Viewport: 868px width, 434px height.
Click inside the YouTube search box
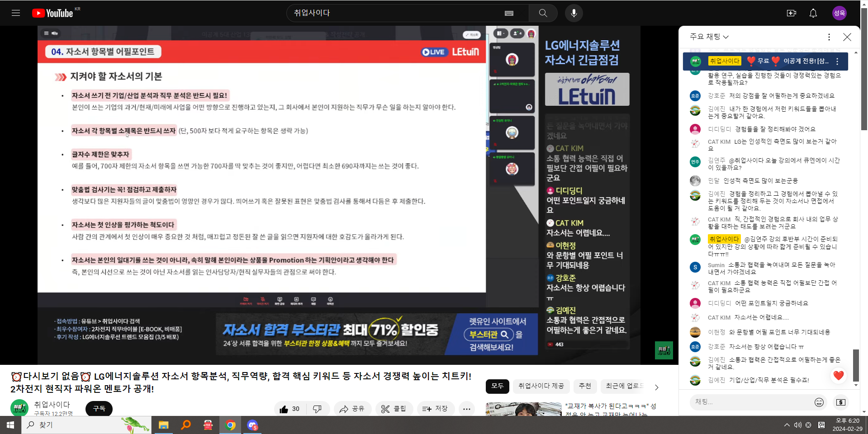tap(397, 13)
